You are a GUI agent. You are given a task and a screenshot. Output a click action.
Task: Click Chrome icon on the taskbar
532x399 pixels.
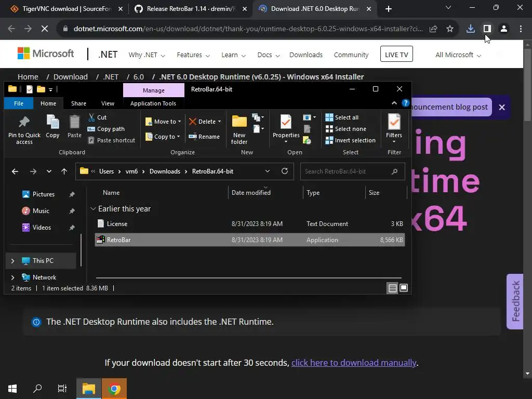pos(114,389)
